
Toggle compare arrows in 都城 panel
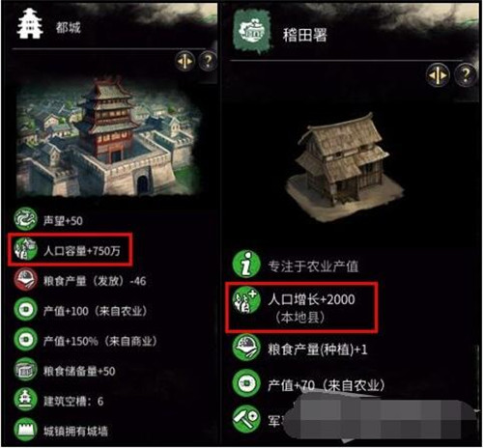pyautogui.click(x=185, y=61)
